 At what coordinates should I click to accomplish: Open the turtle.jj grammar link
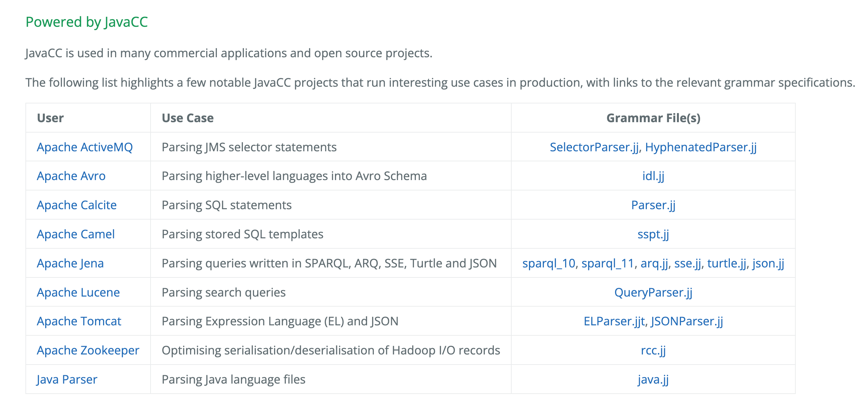click(726, 263)
